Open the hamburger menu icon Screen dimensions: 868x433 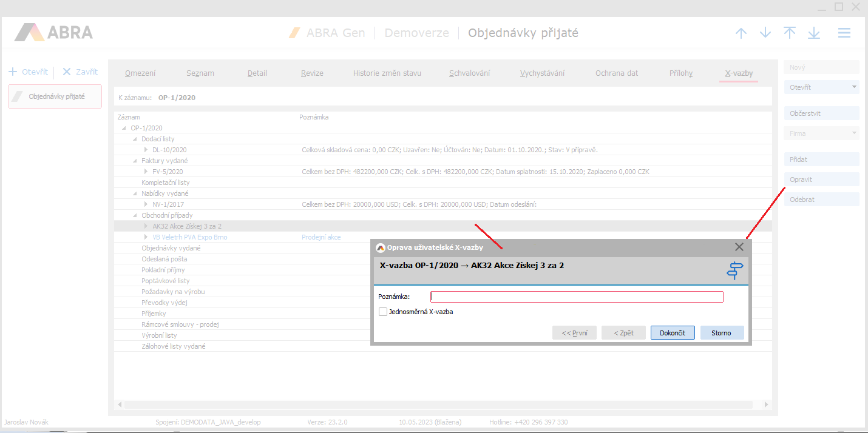coord(844,33)
